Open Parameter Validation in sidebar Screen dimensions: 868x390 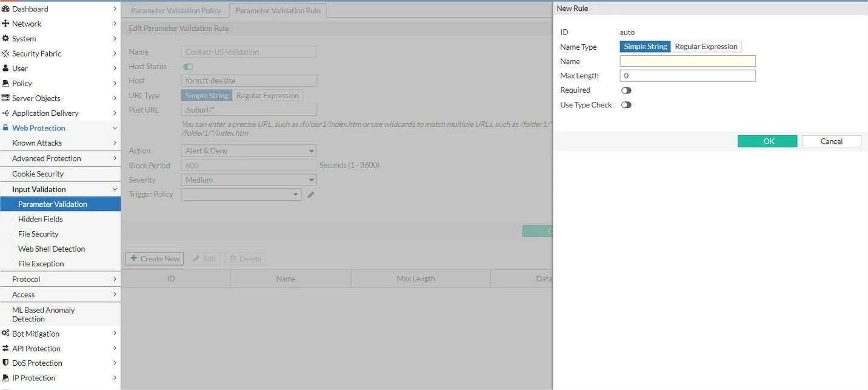click(x=60, y=204)
